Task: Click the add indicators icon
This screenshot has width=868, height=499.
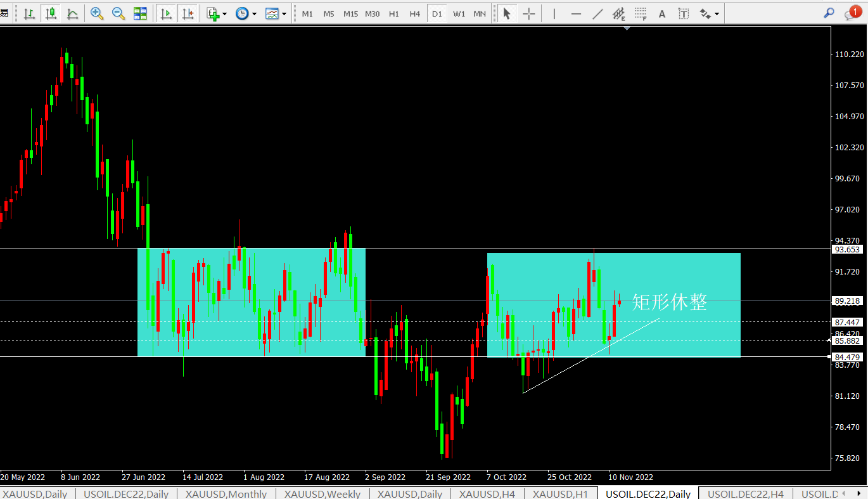Action: point(213,13)
